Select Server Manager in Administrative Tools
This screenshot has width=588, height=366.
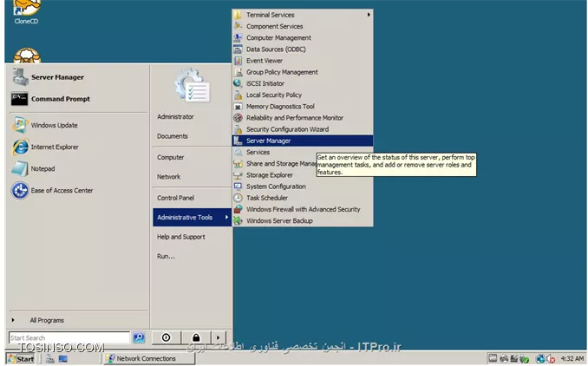pyautogui.click(x=303, y=141)
